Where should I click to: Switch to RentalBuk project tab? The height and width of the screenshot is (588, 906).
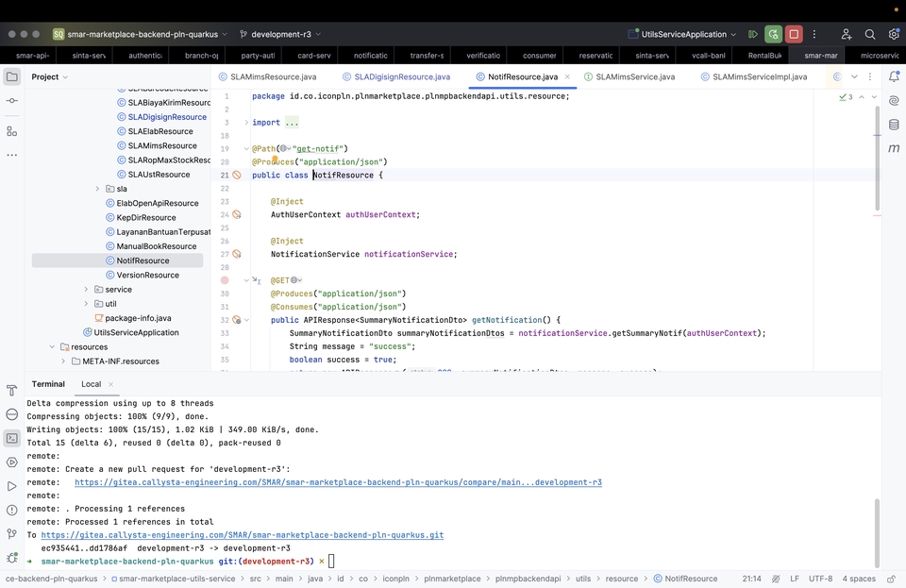pos(763,56)
